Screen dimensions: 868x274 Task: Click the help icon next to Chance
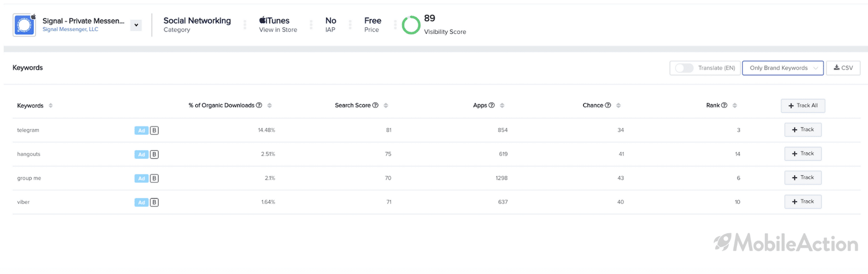point(608,106)
